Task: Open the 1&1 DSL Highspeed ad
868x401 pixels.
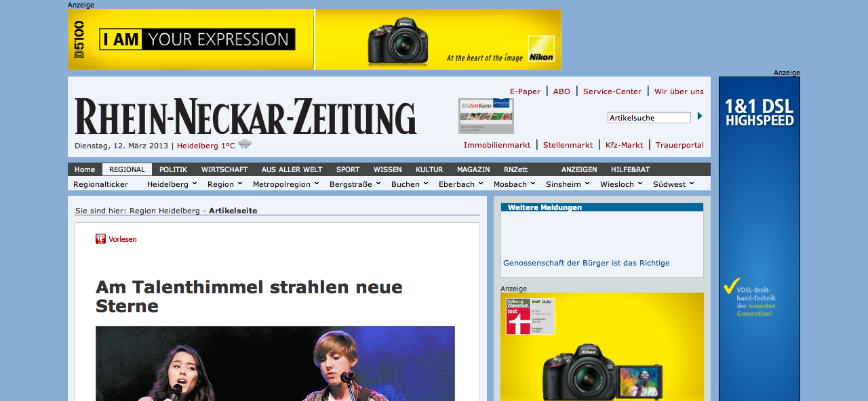Action: [759, 237]
